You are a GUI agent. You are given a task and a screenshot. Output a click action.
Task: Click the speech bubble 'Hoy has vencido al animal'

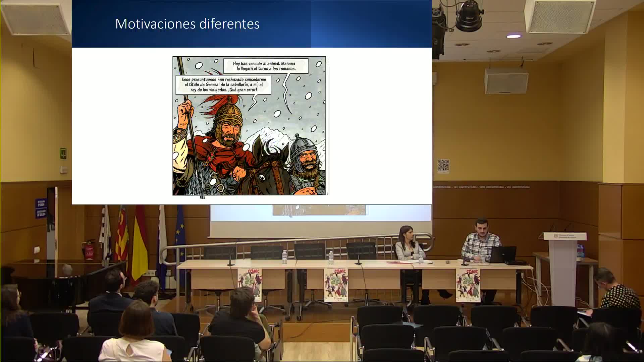click(x=266, y=66)
